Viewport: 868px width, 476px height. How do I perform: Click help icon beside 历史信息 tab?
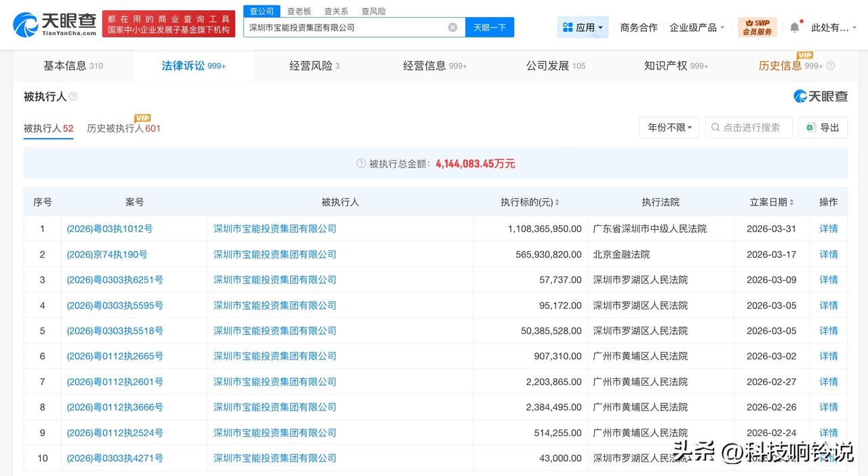coord(831,66)
